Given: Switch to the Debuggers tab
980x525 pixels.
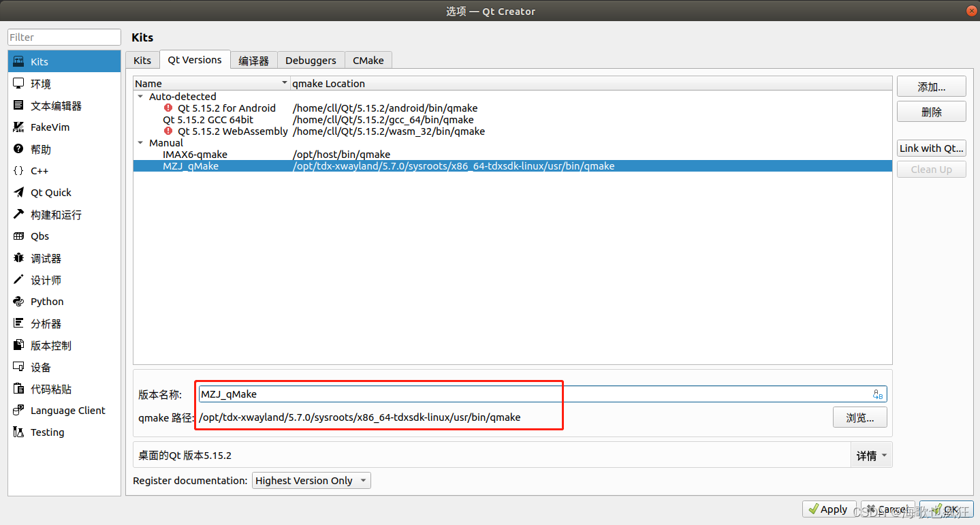Looking at the screenshot, I should click(311, 60).
